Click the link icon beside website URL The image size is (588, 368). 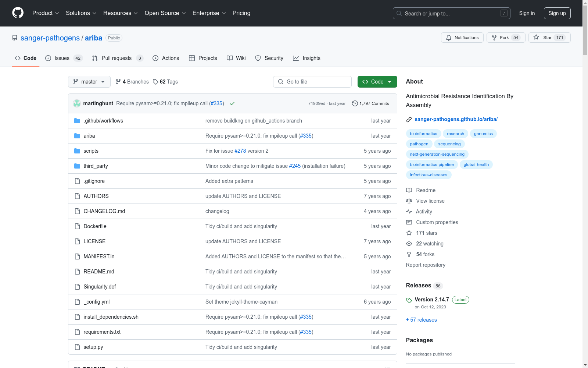click(409, 120)
